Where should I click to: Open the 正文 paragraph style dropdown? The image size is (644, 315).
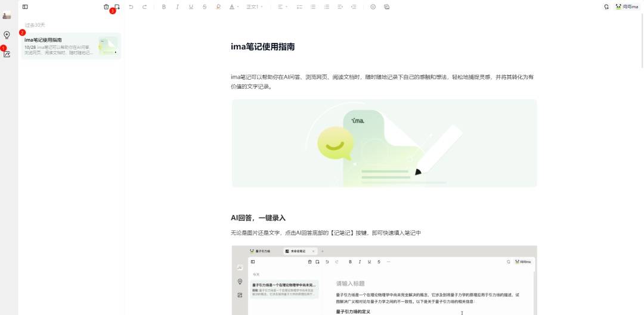pyautogui.click(x=255, y=7)
